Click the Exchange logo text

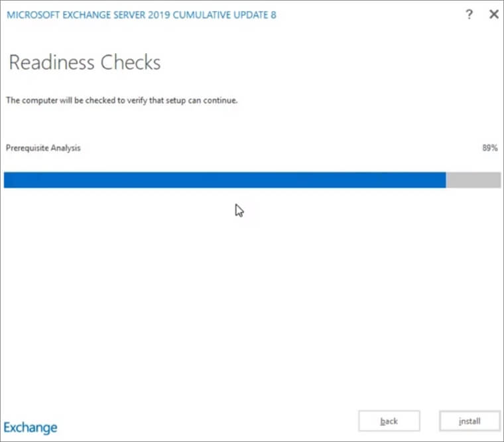31,427
